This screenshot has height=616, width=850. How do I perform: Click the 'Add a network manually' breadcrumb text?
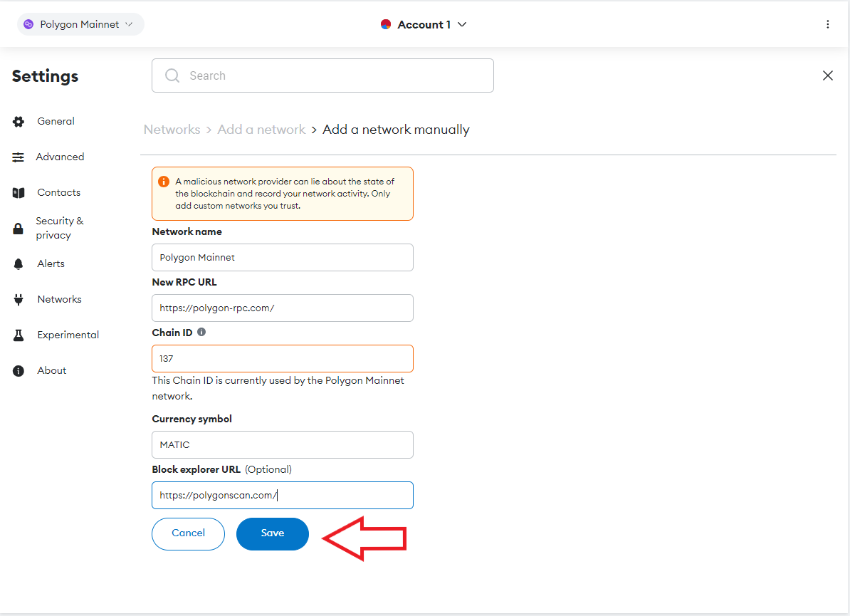[397, 130]
